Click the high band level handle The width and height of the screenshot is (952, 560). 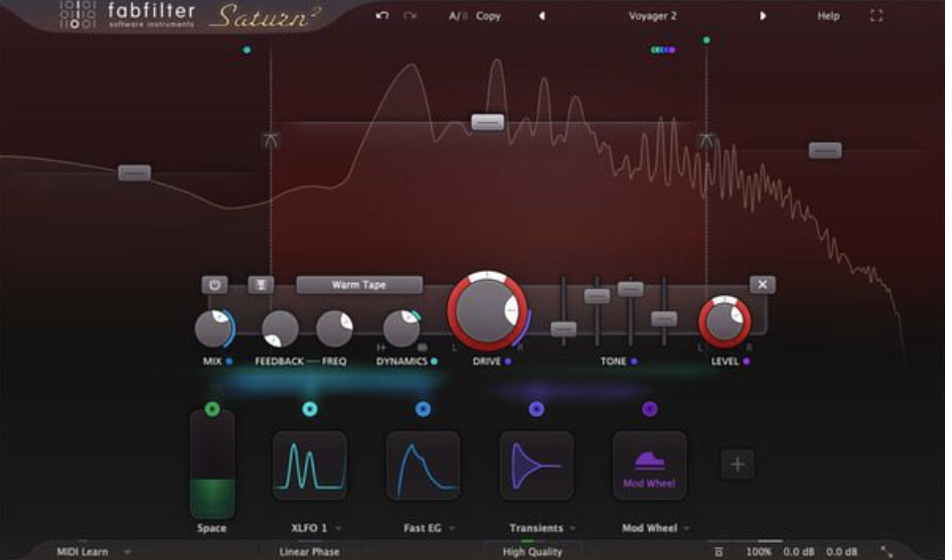coord(825,150)
